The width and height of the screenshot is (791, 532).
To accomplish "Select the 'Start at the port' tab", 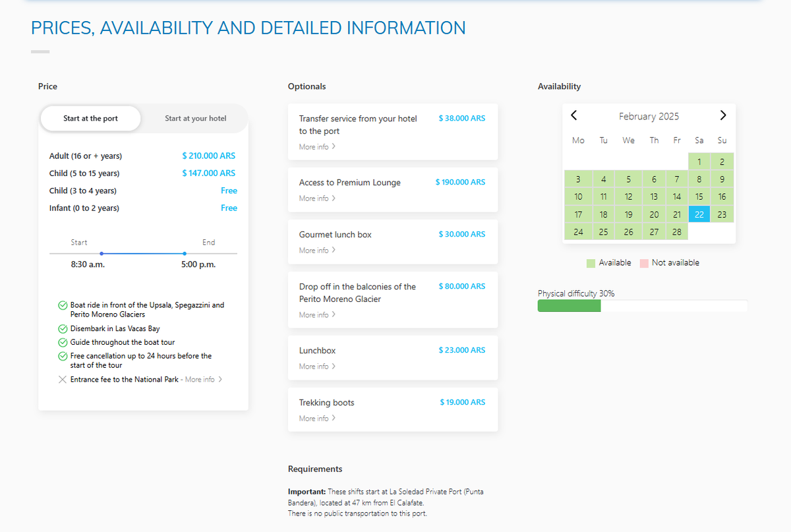I will [x=91, y=119].
